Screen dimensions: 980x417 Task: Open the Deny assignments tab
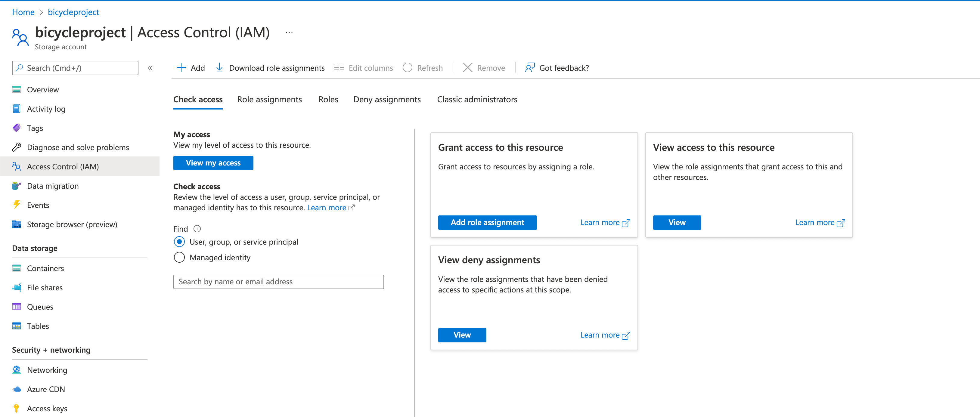pyautogui.click(x=386, y=100)
